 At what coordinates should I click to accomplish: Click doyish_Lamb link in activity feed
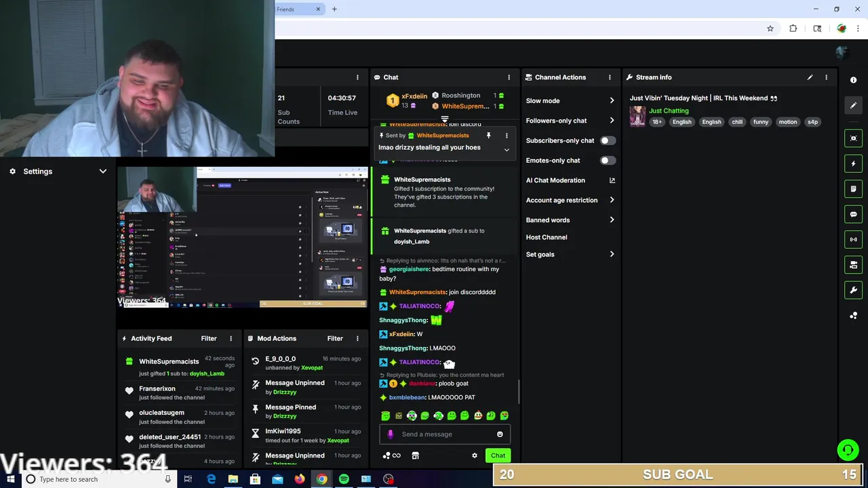(x=207, y=373)
